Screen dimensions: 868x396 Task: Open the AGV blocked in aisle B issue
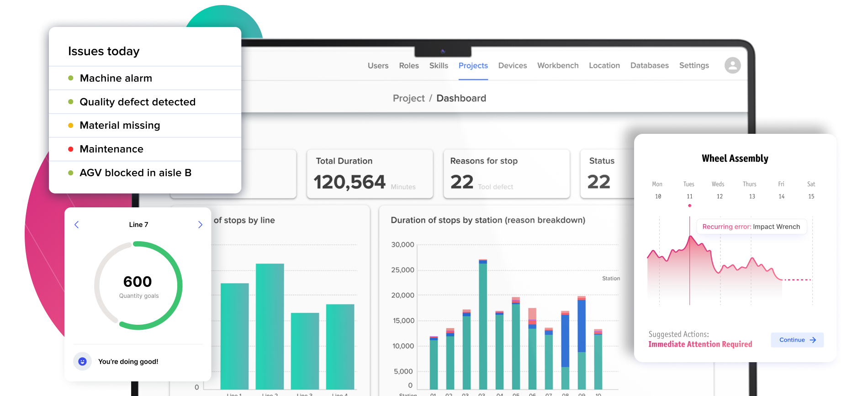tap(135, 173)
